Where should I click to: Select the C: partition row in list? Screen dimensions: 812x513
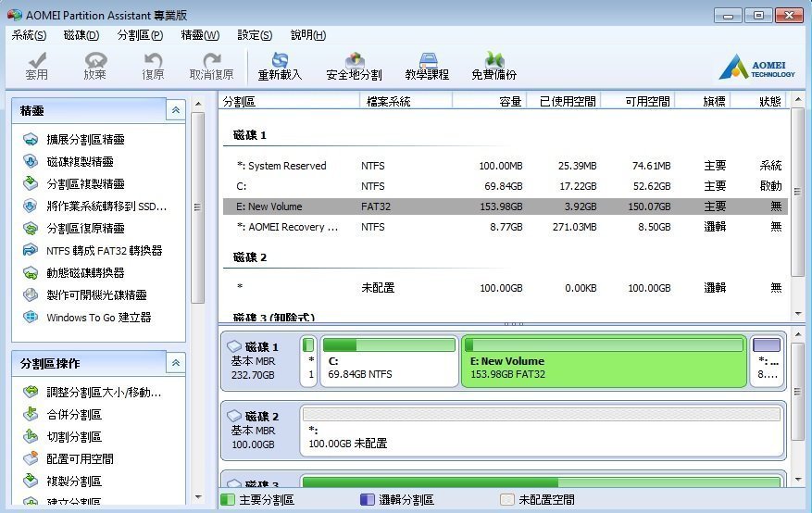pos(506,186)
